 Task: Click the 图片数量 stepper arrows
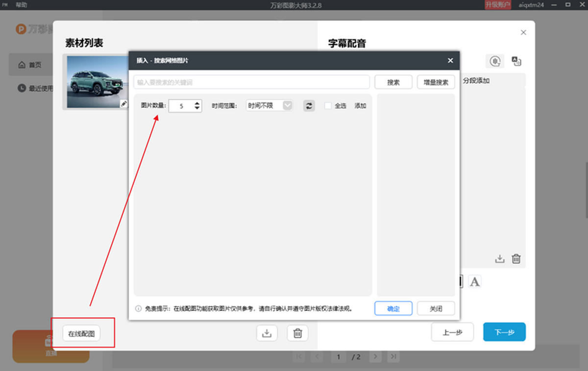click(x=197, y=105)
